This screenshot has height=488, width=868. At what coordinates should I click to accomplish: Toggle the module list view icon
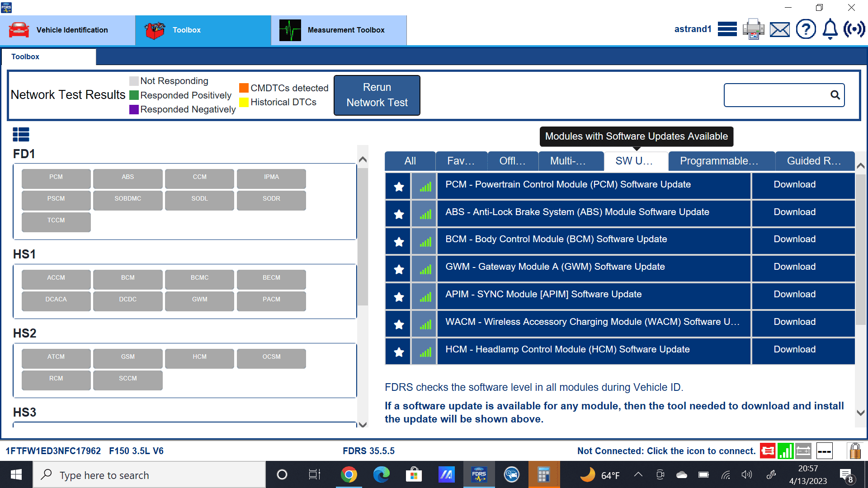click(21, 134)
